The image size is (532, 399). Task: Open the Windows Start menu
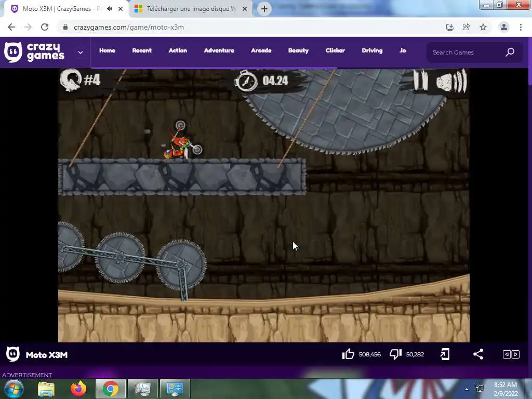(14, 389)
